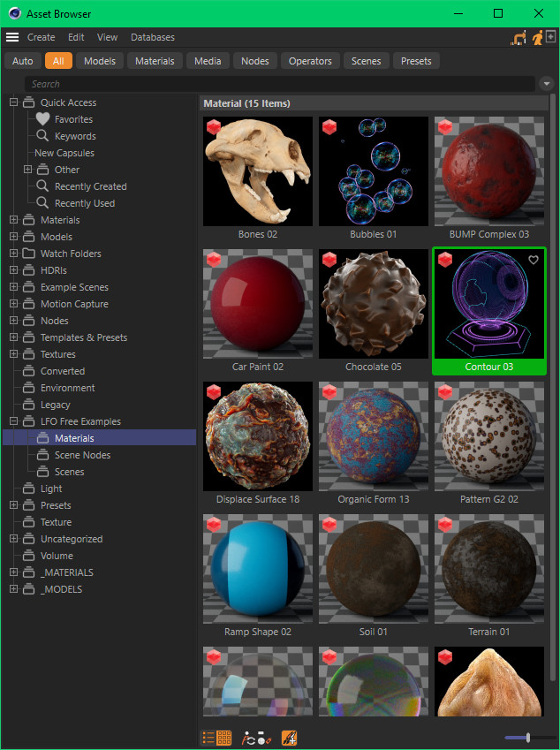The image size is (560, 750).
Task: Expand the Templates & Presets node
Action: [13, 337]
